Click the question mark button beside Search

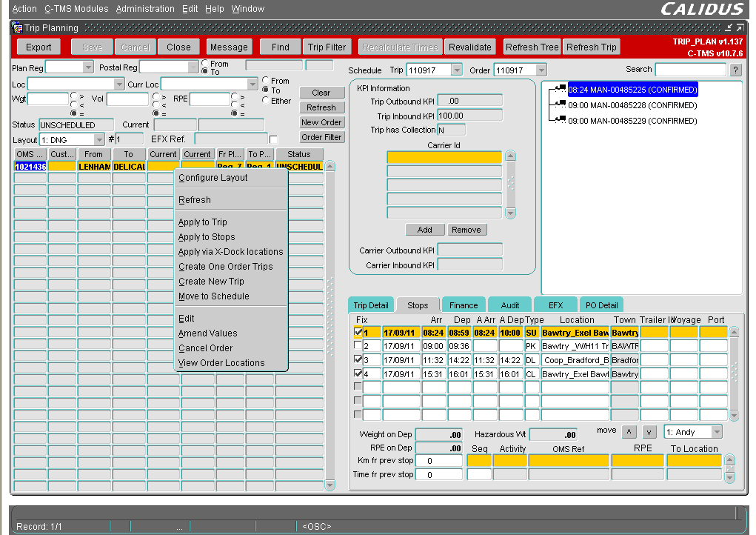pos(735,70)
